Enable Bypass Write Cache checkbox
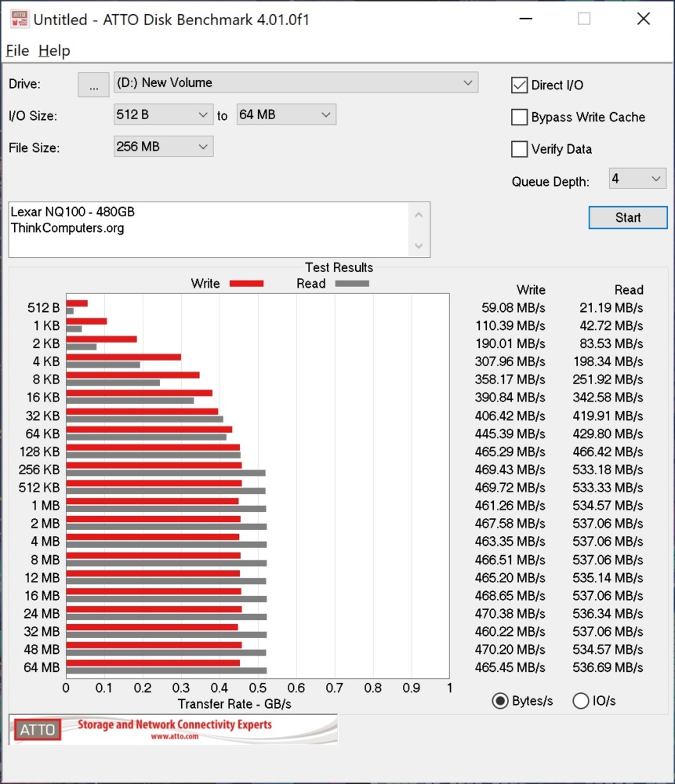The height and width of the screenshot is (784, 675). (x=519, y=117)
